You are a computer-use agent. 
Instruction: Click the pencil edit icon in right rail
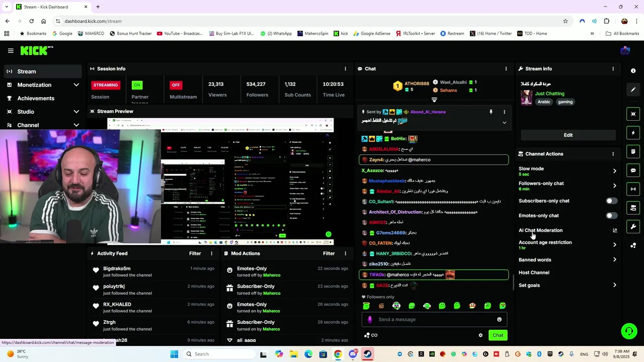pos(633,89)
